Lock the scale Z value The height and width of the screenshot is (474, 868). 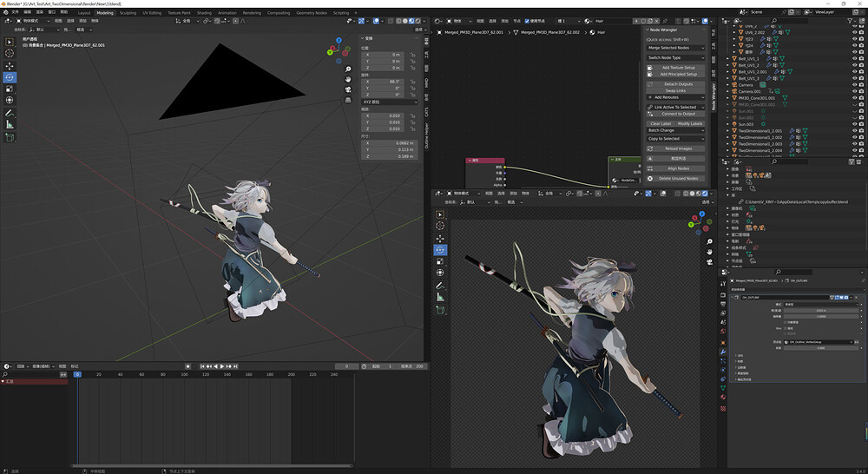[412, 129]
